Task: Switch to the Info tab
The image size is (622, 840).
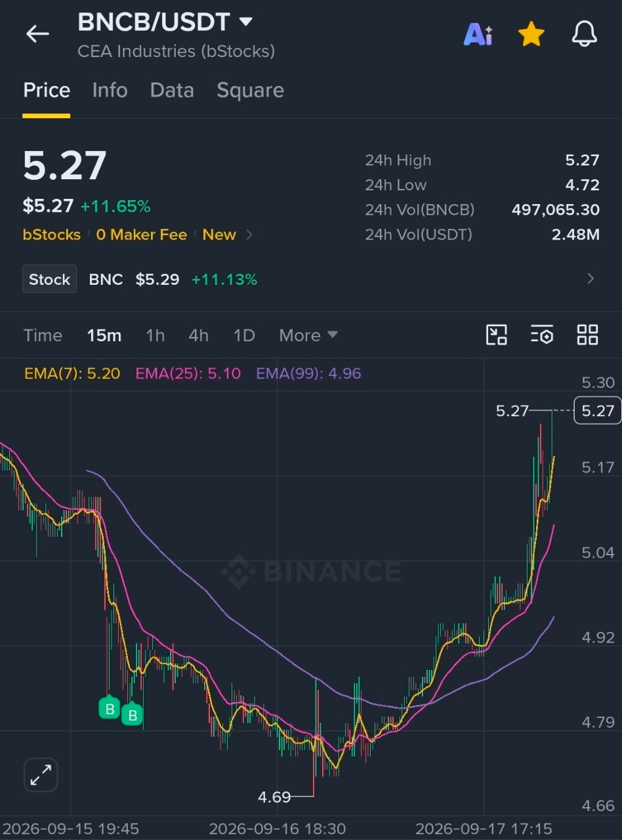Action: (x=110, y=90)
